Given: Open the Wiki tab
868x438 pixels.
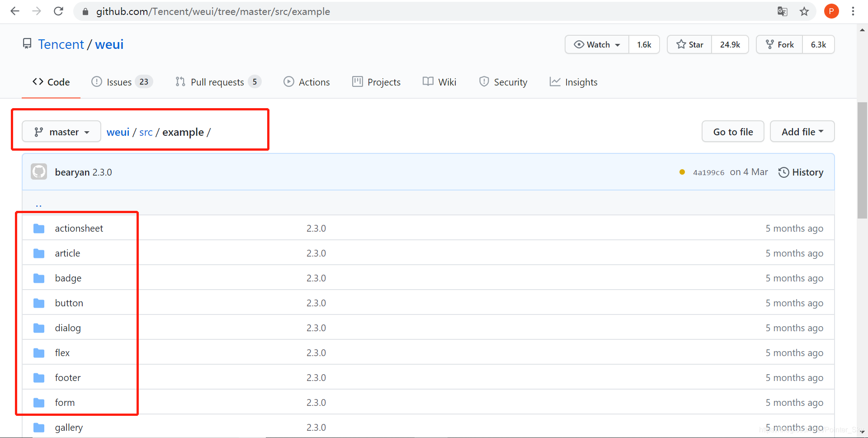Looking at the screenshot, I should coord(439,82).
